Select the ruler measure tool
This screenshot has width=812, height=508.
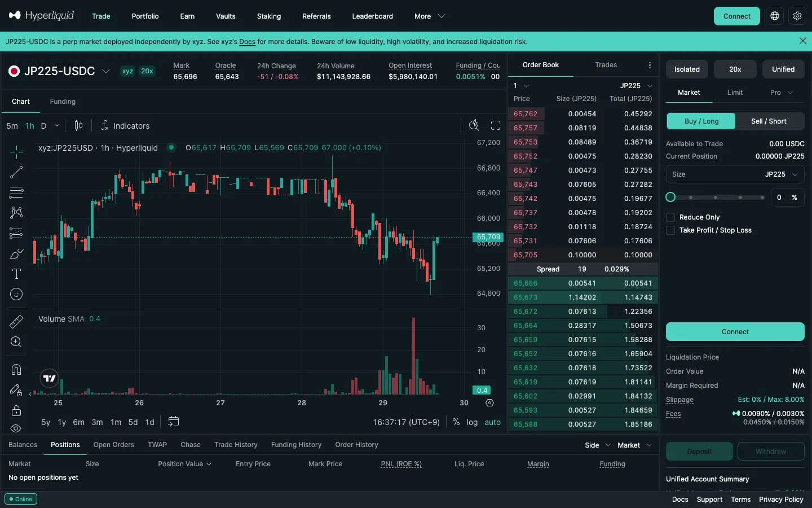(x=16, y=322)
